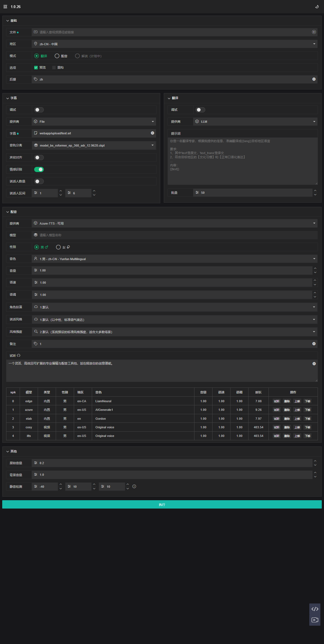The height and width of the screenshot is (644, 324).
Task: Disable the emotion recognition switch
Action: click(x=39, y=169)
